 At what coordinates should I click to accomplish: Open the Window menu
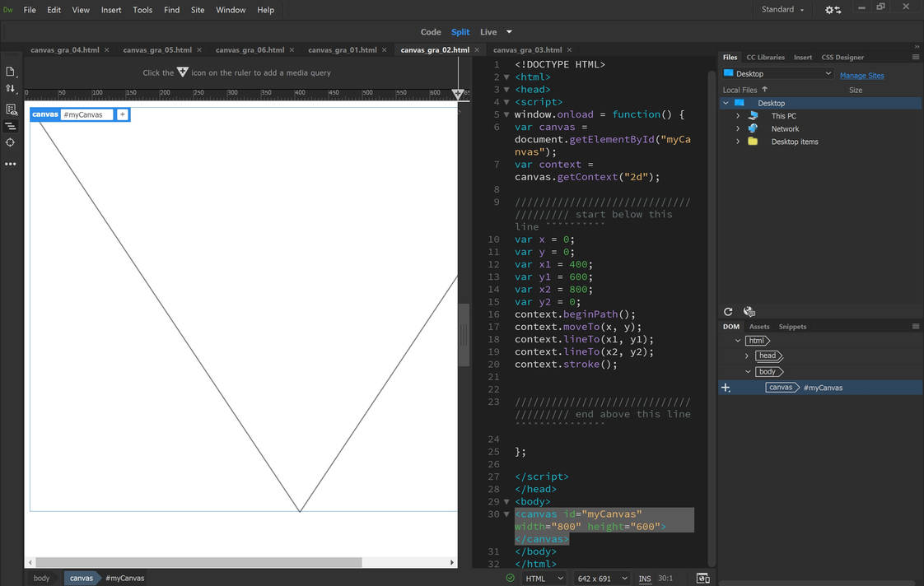click(x=231, y=10)
